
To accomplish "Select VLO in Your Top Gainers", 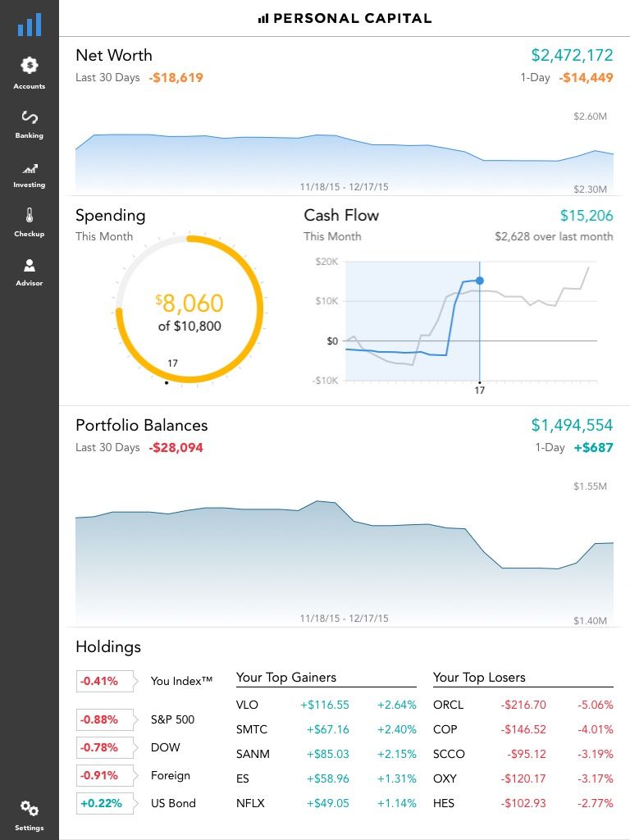I will point(247,705).
